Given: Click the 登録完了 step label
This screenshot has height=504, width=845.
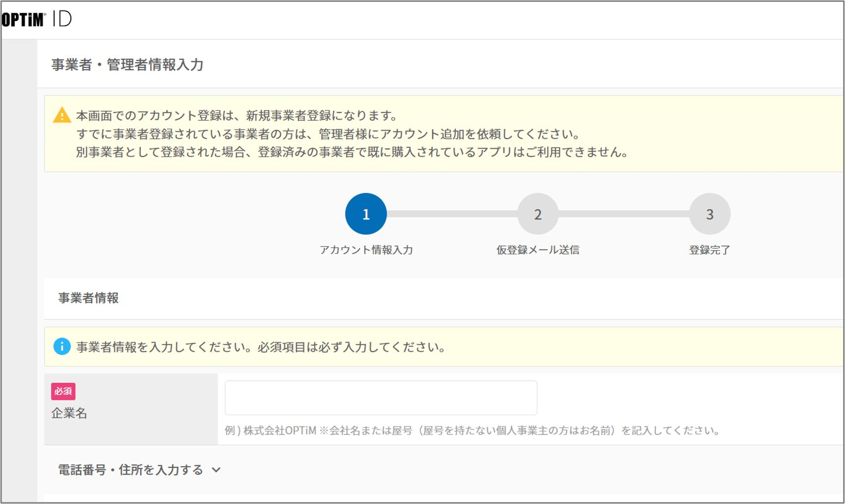Looking at the screenshot, I should pos(709,250).
